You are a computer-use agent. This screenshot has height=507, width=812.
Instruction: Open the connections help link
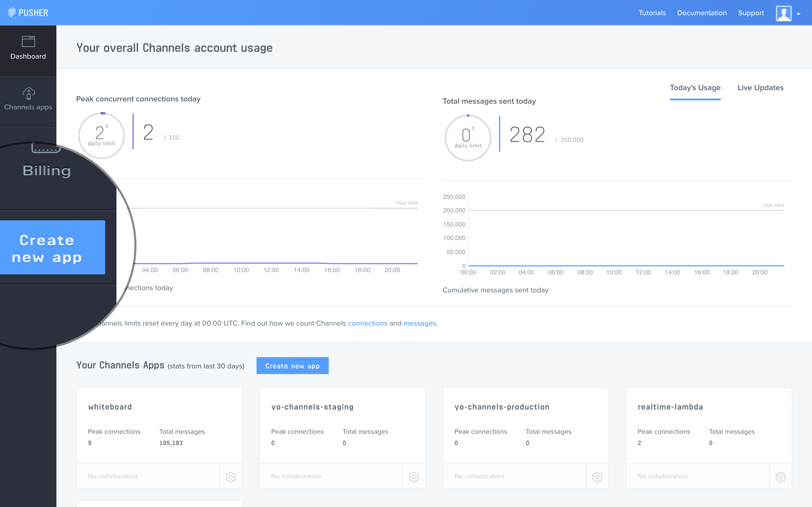[x=368, y=323]
